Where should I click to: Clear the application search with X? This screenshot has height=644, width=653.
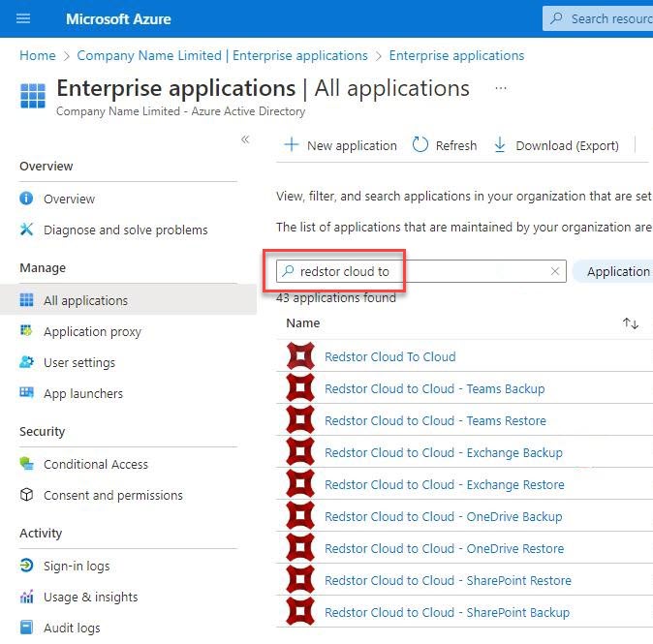[x=555, y=271]
